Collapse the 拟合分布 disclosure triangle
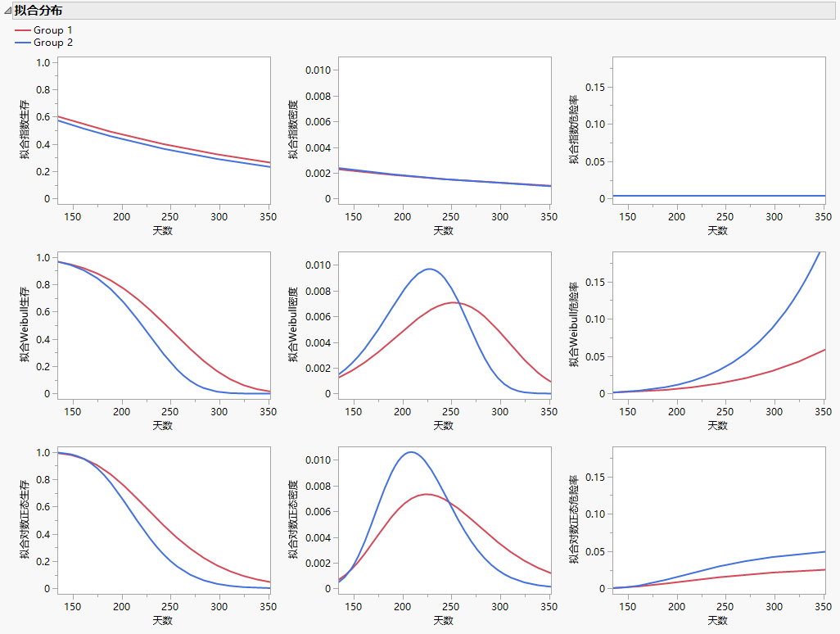Image resolution: width=840 pixels, height=634 pixels. [x=8, y=11]
